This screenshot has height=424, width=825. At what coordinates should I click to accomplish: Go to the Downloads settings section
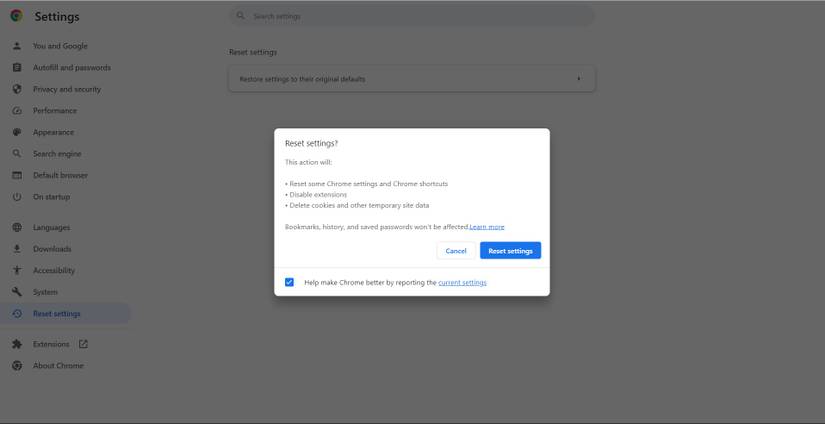pyautogui.click(x=52, y=249)
